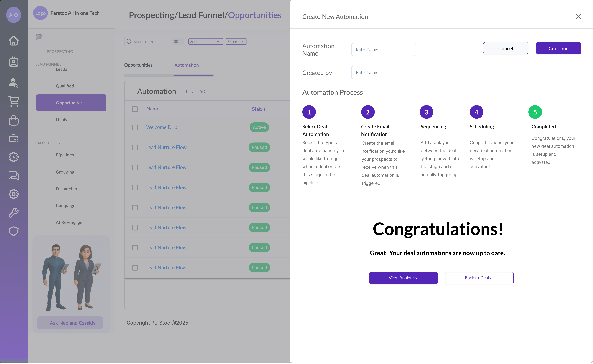
Task: Open the shield security sidebar icon
Action: pos(13,231)
